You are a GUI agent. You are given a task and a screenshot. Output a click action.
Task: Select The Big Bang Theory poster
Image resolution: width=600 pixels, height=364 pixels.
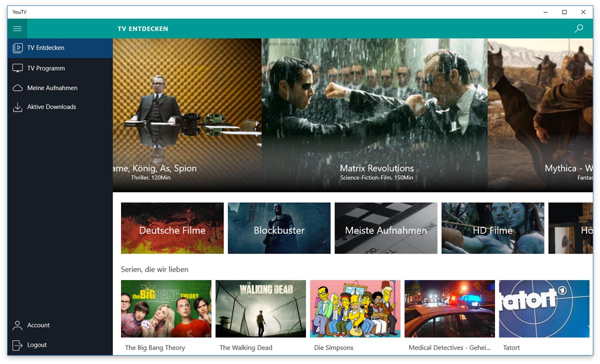[x=166, y=309]
